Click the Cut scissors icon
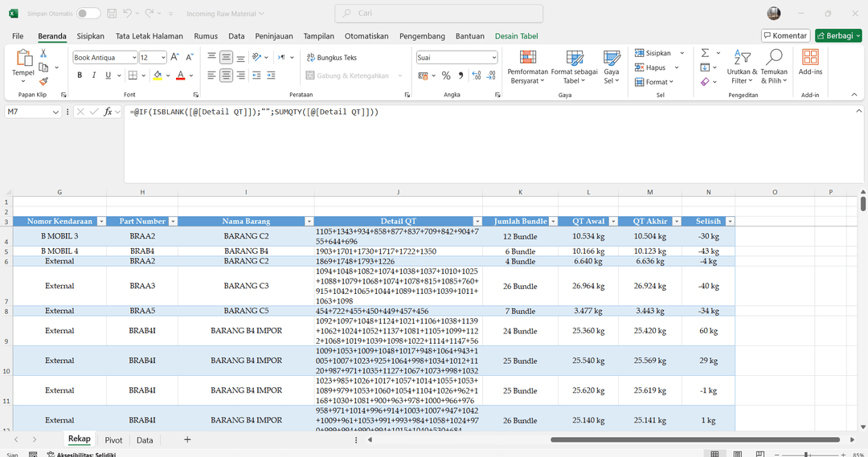 click(43, 54)
